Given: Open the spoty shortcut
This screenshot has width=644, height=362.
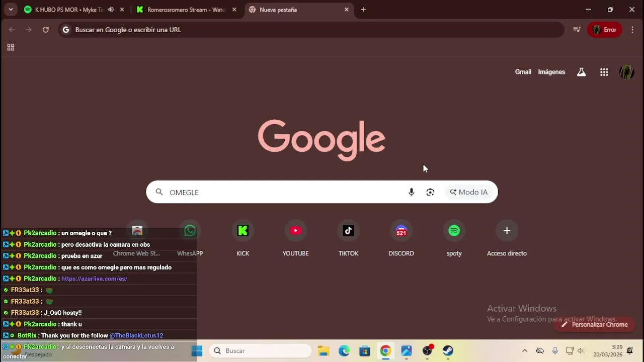Looking at the screenshot, I should (454, 239).
